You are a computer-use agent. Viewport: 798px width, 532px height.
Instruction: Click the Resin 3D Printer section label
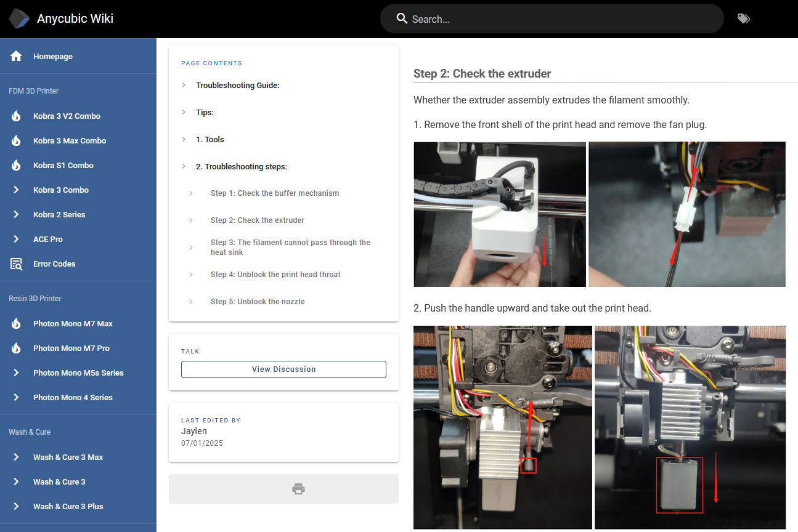pyautogui.click(x=35, y=299)
